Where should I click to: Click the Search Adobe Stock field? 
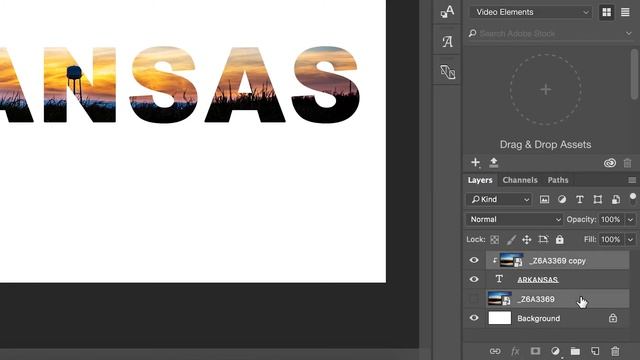point(545,33)
